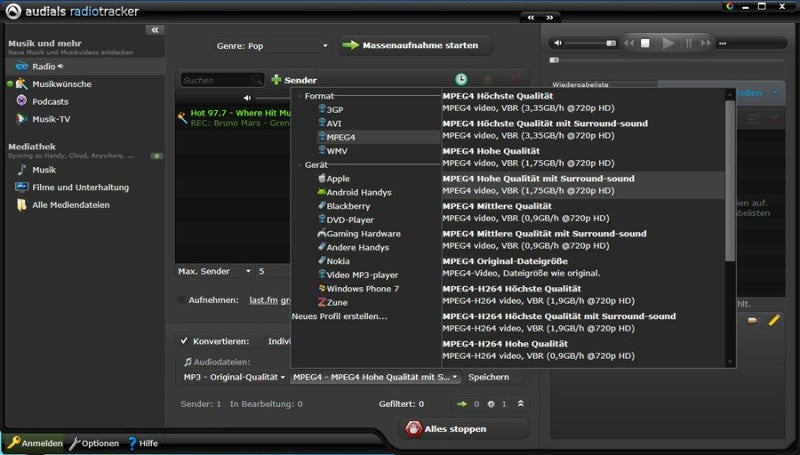Viewport: 800px width, 455px height.
Task: Expand the status row double-up chevron
Action: (x=520, y=403)
